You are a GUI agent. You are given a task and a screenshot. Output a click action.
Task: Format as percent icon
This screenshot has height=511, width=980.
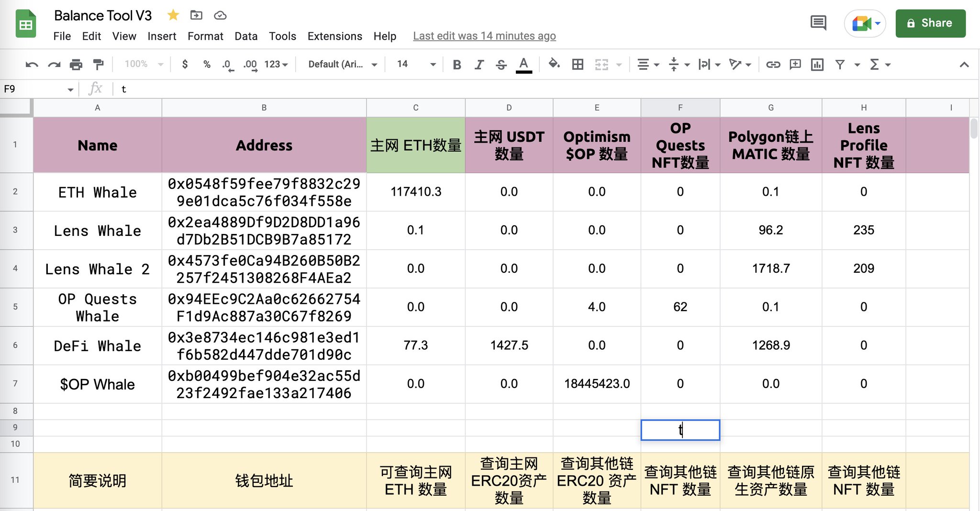point(207,64)
